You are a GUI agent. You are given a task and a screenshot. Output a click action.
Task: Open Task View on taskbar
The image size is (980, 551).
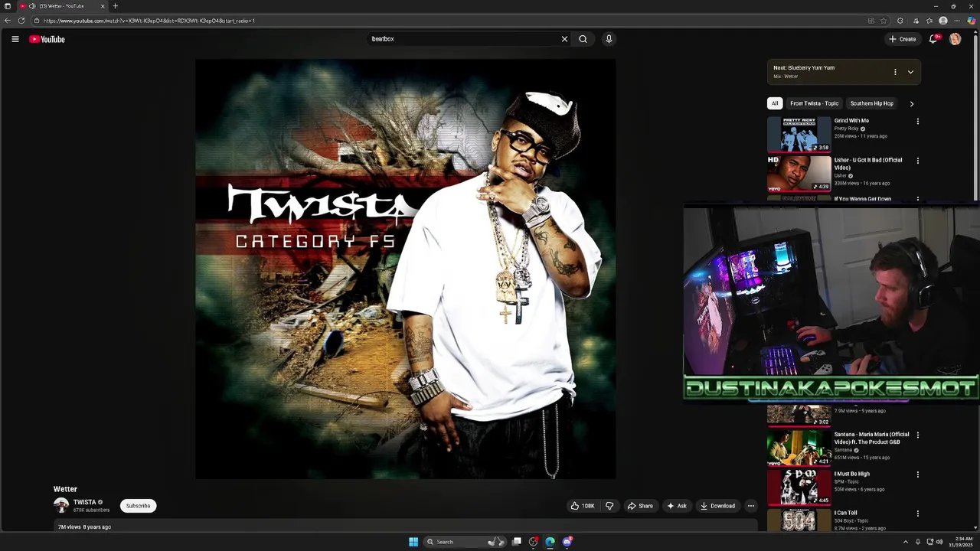pyautogui.click(x=517, y=542)
